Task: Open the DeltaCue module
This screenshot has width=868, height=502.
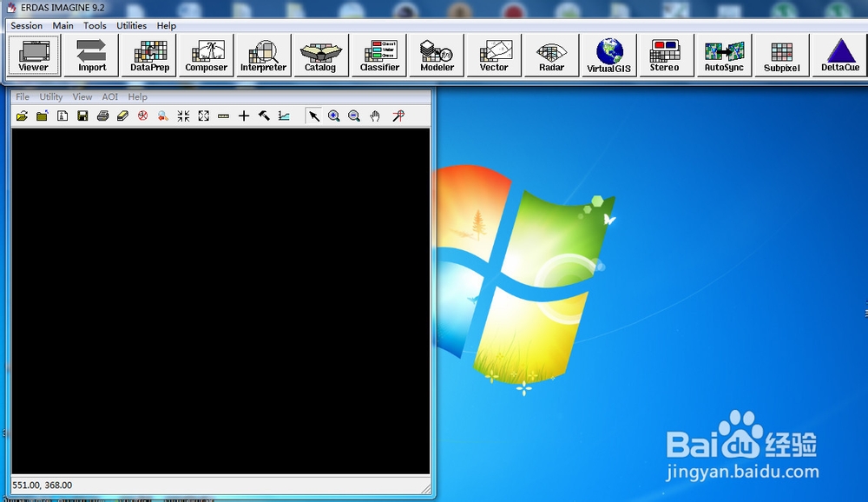Action: coord(839,56)
